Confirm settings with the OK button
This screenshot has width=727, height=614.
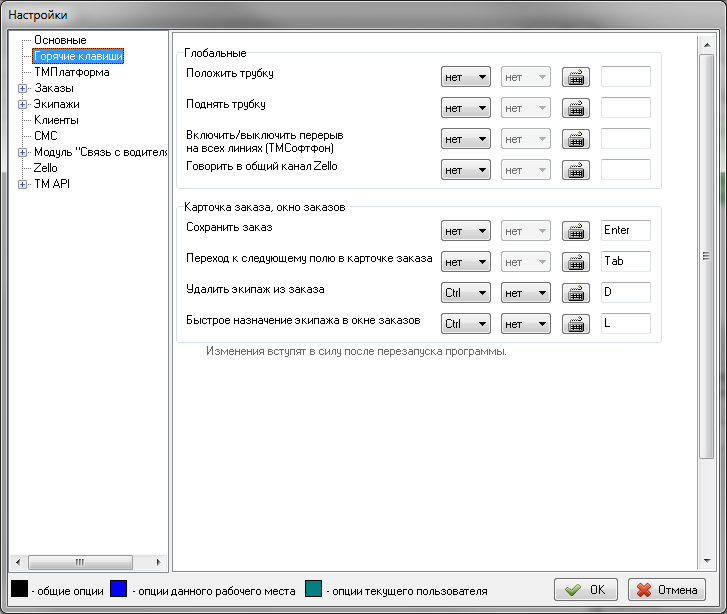[x=586, y=590]
